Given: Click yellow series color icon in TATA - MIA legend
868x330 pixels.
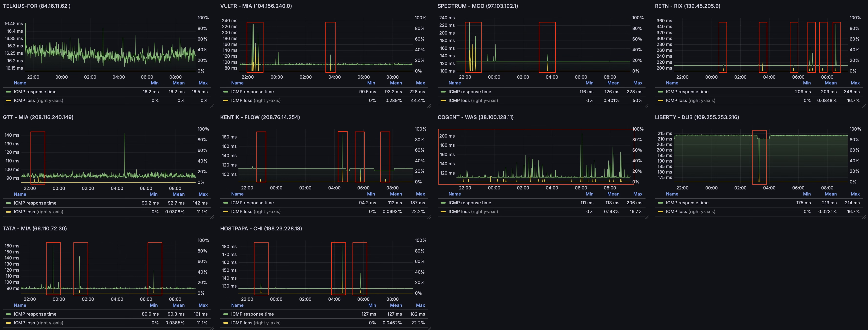Looking at the screenshot, I should click(x=9, y=323).
